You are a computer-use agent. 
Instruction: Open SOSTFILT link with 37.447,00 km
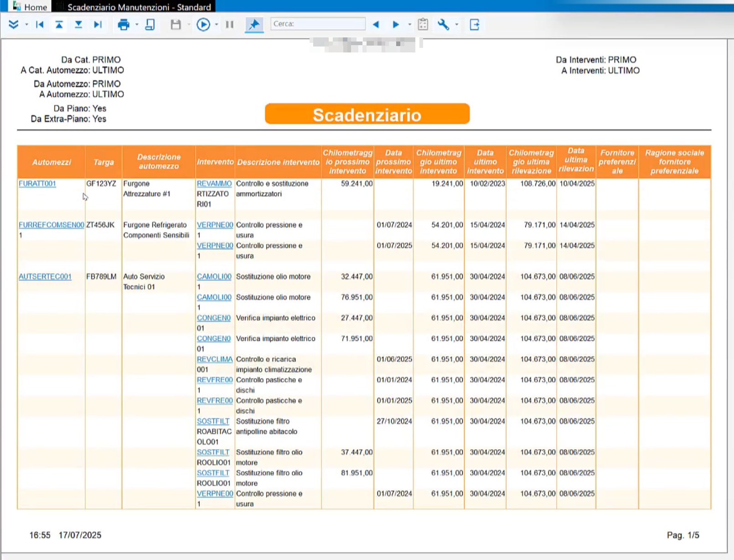coord(213,452)
